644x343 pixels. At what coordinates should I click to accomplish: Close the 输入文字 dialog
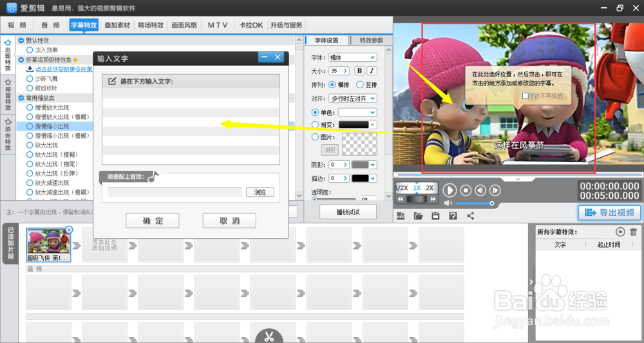tap(278, 57)
